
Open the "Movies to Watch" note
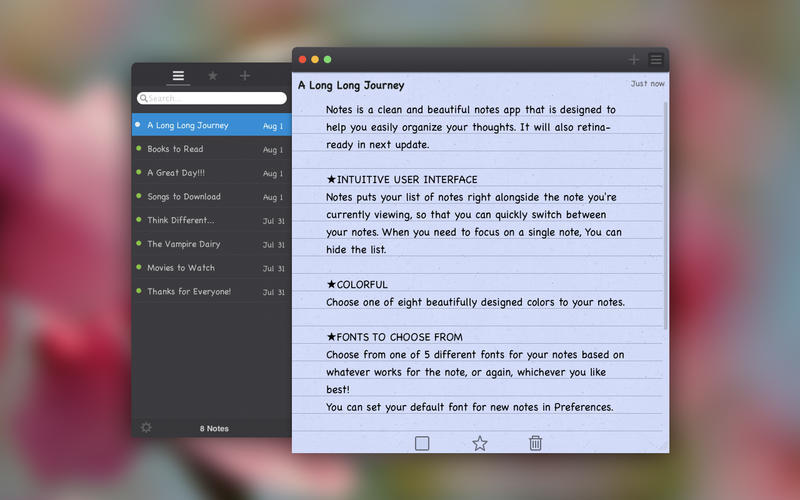point(181,268)
